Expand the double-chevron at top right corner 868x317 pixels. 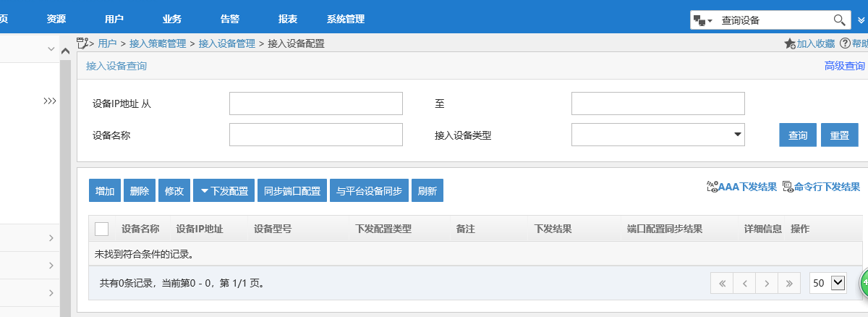click(861, 21)
